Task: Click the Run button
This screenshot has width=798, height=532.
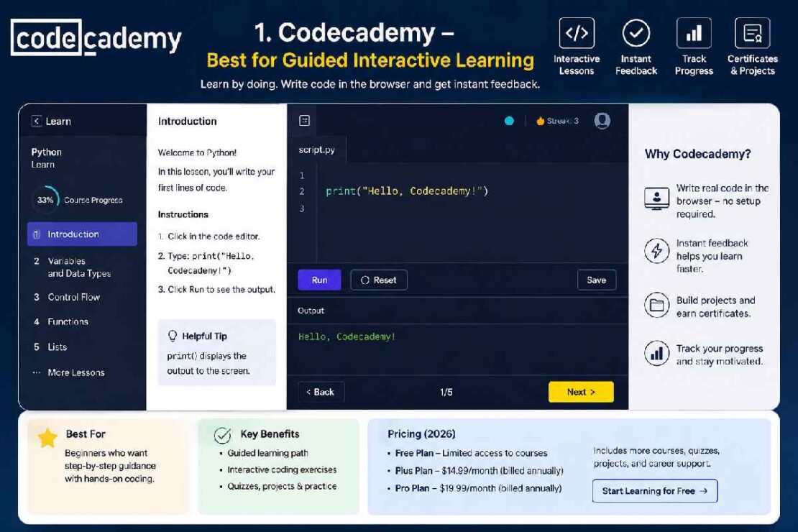Action: [x=319, y=280]
